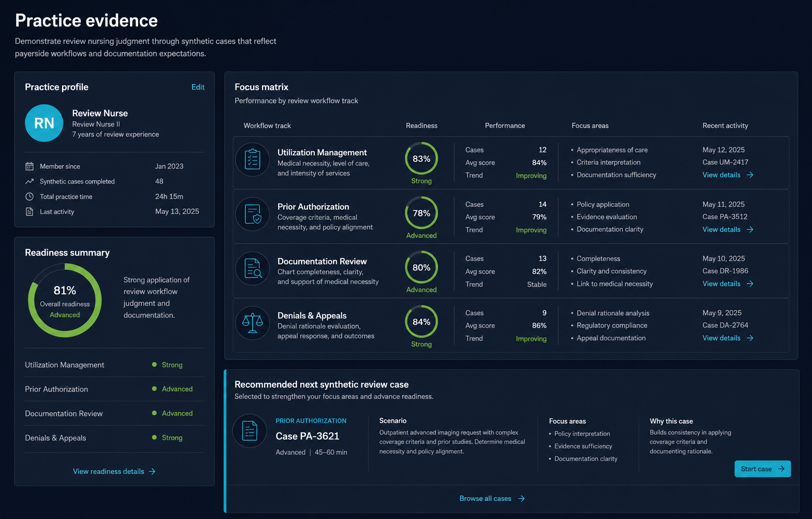Click the RN profile avatar
The height and width of the screenshot is (519, 812).
[x=44, y=123]
